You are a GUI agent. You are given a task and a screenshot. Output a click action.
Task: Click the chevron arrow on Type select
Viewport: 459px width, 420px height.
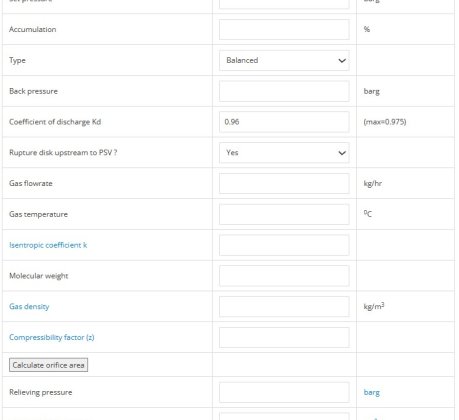coord(342,61)
